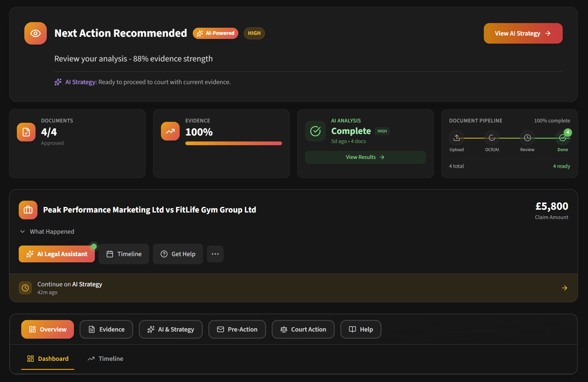Switch to the Court Action tab
Viewport: 588px width, 382px height.
[303, 329]
